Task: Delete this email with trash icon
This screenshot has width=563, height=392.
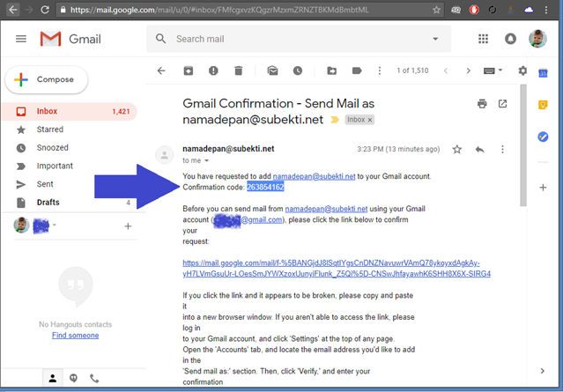Action: 238,70
